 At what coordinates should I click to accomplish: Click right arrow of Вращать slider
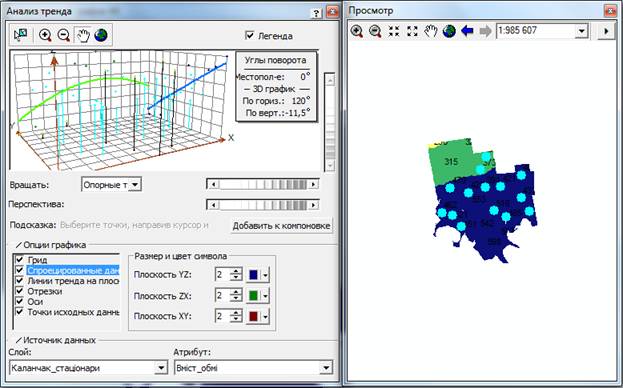pos(313,184)
